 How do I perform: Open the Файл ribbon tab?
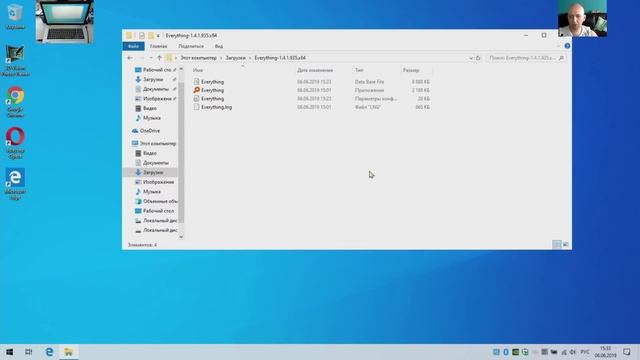coord(133,46)
